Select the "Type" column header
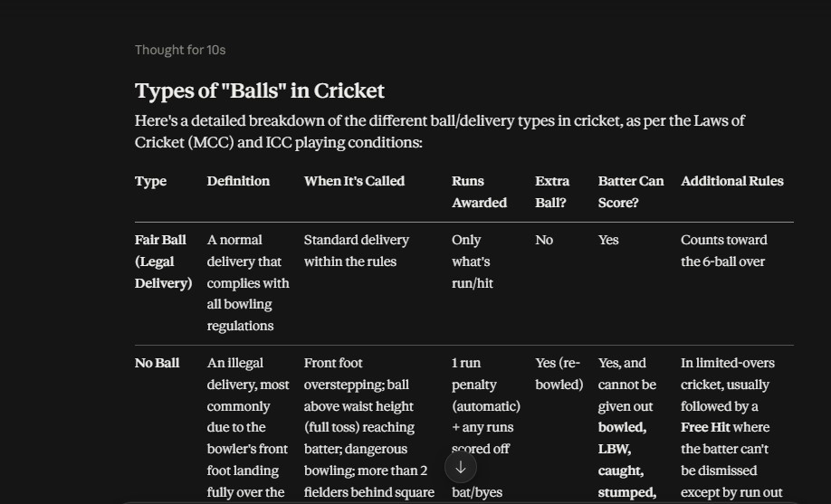This screenshot has width=831, height=504. [150, 181]
